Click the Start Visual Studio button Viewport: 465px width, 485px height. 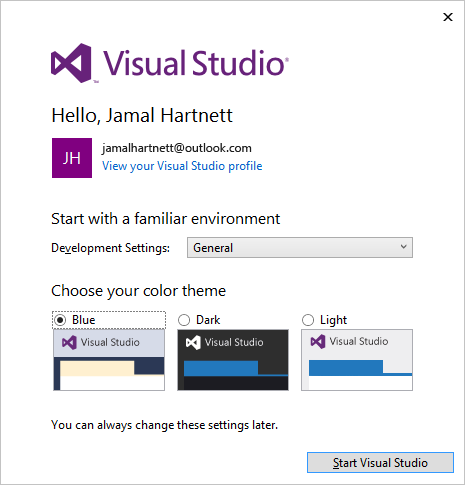pyautogui.click(x=380, y=462)
